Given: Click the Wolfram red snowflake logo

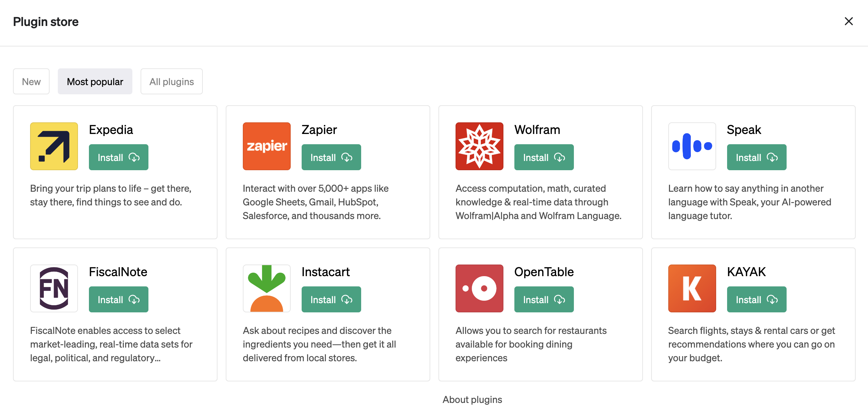Looking at the screenshot, I should (479, 146).
